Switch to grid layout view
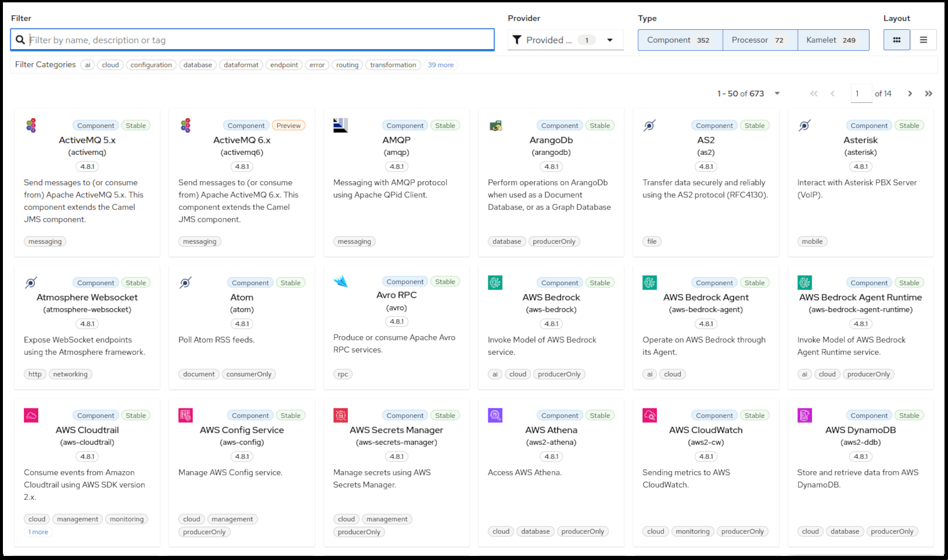948x560 pixels. point(897,40)
